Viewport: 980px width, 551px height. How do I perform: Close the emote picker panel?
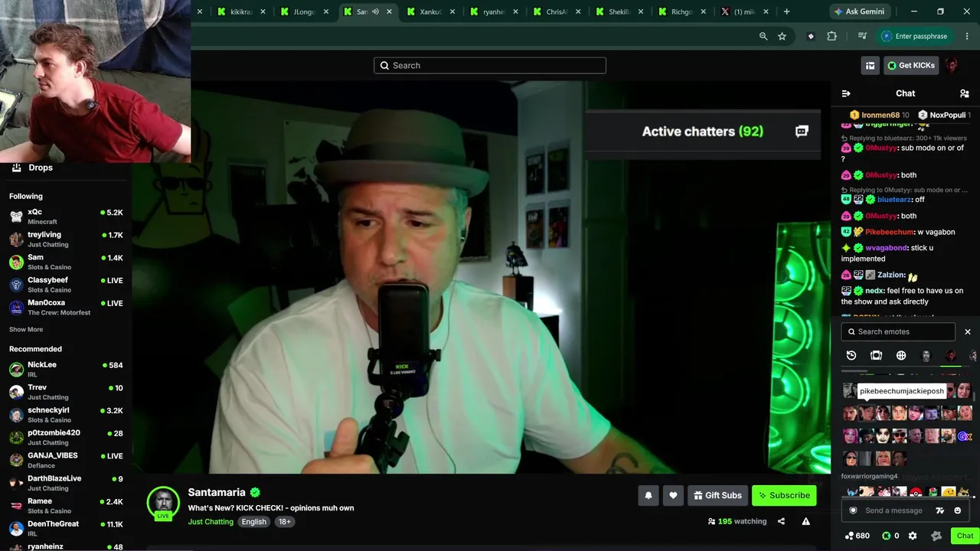coord(968,332)
